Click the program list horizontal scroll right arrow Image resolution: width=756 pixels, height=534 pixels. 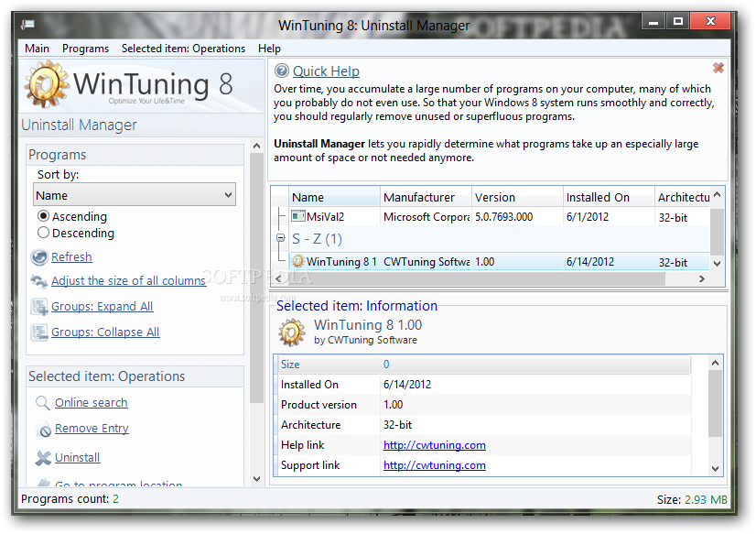[701, 278]
